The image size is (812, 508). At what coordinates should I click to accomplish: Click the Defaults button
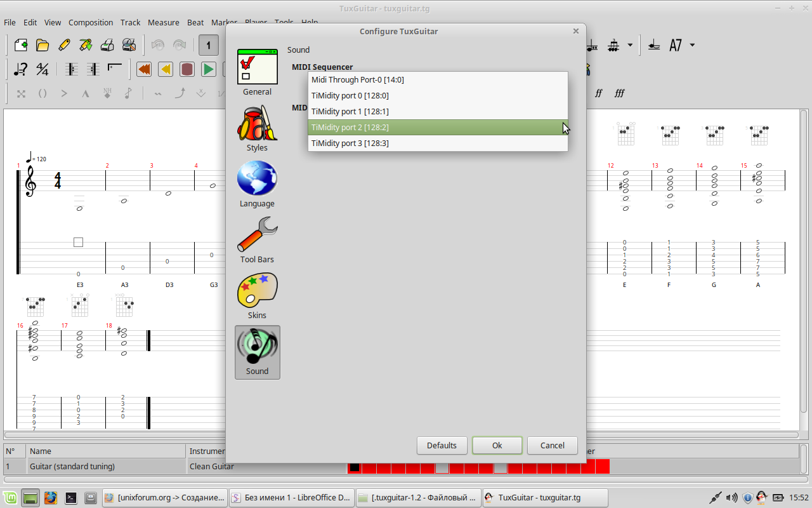pyautogui.click(x=442, y=445)
